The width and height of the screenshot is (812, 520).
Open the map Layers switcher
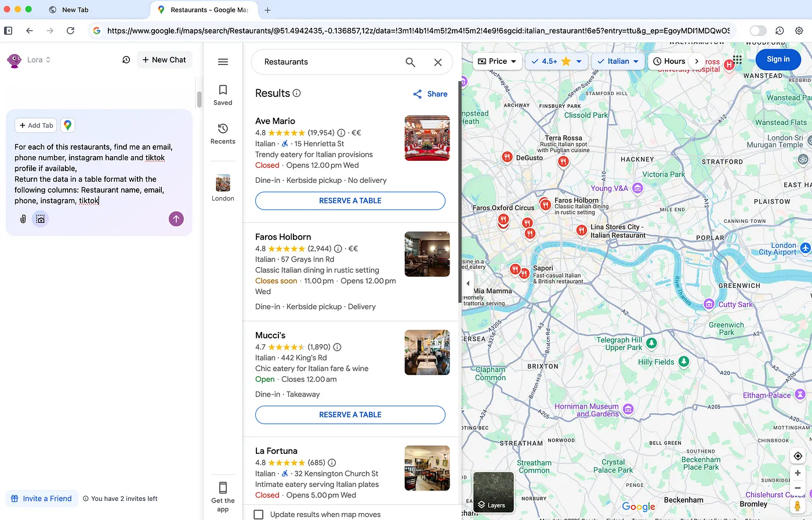pyautogui.click(x=494, y=492)
